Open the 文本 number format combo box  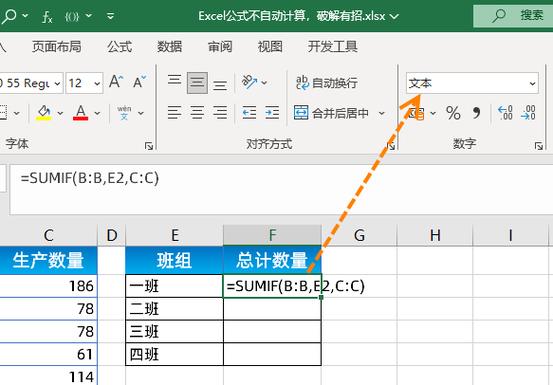[472, 84]
